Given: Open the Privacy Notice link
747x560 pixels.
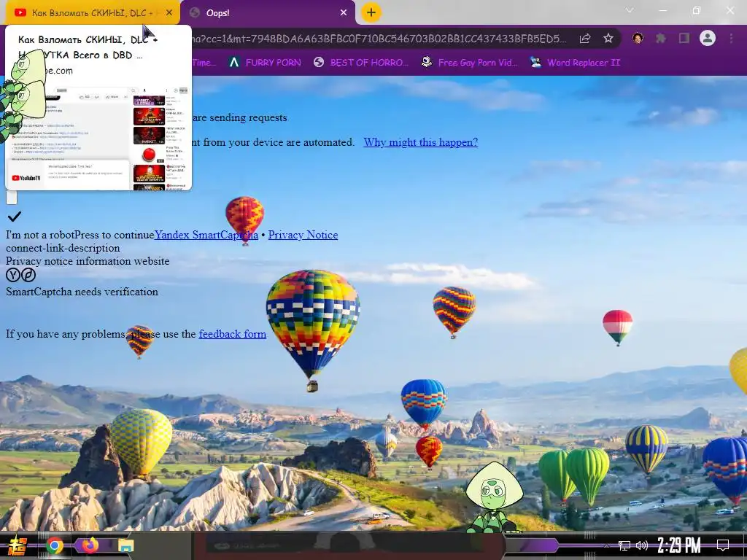Looking at the screenshot, I should (x=303, y=235).
